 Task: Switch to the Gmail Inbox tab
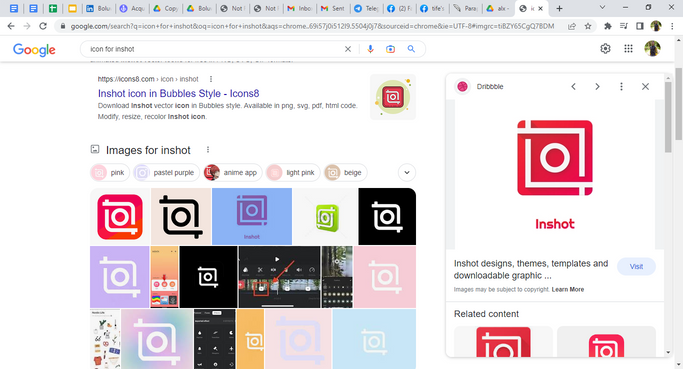point(299,8)
